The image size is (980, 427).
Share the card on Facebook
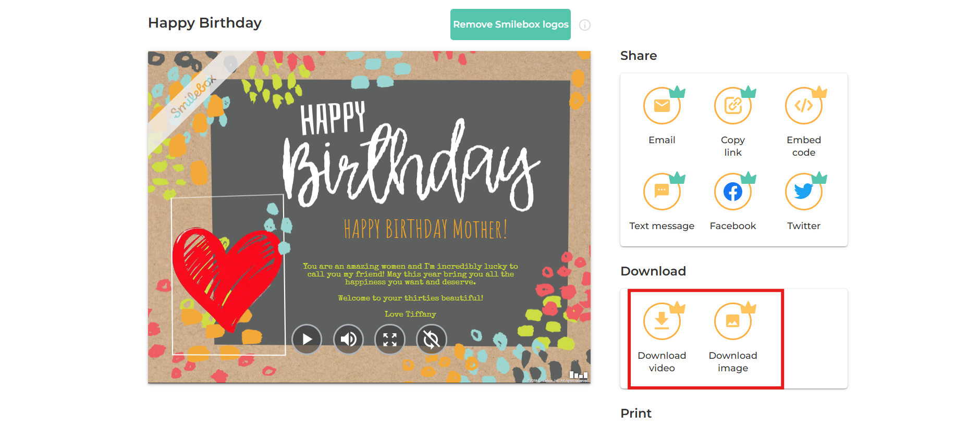click(733, 192)
